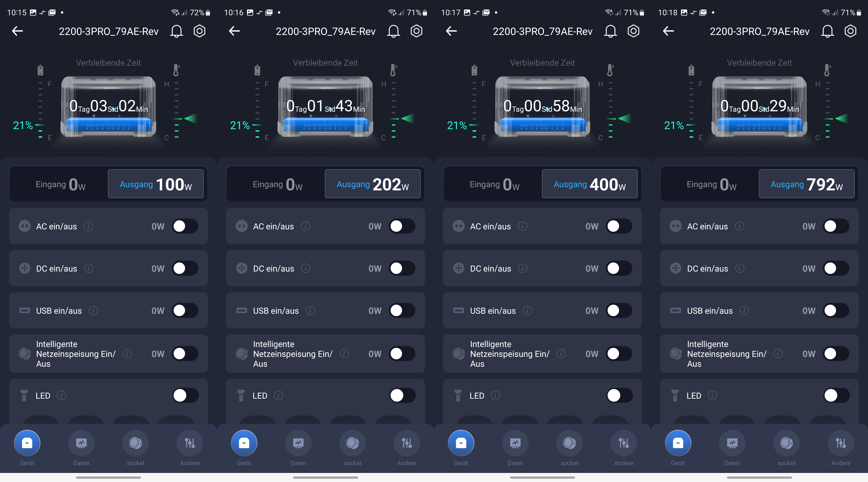Screen dimensions: 868x482
Task: Open notification bell in the 10:16 screenshot
Action: tap(393, 31)
